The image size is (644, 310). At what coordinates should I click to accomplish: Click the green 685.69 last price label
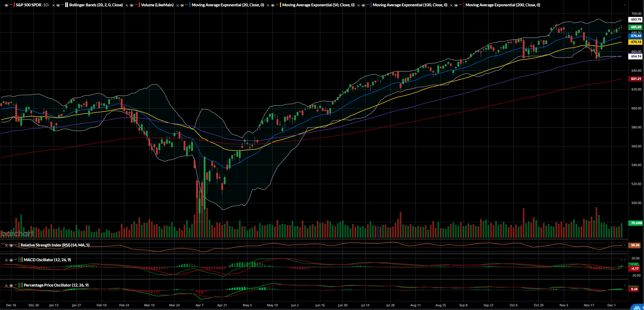tap(636, 27)
